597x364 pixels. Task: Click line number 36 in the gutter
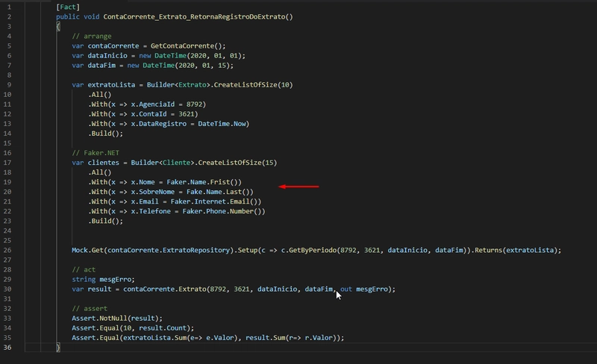(7, 347)
